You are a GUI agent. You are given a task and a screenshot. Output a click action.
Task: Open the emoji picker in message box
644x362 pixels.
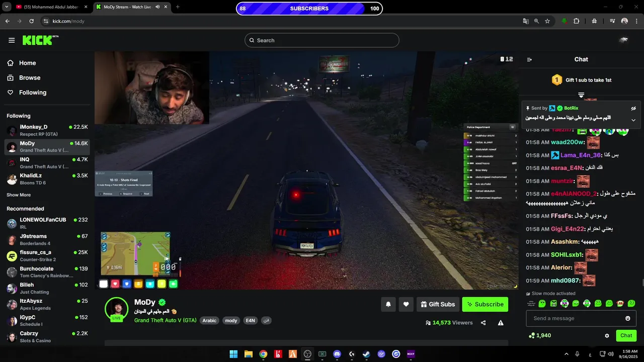pyautogui.click(x=628, y=318)
